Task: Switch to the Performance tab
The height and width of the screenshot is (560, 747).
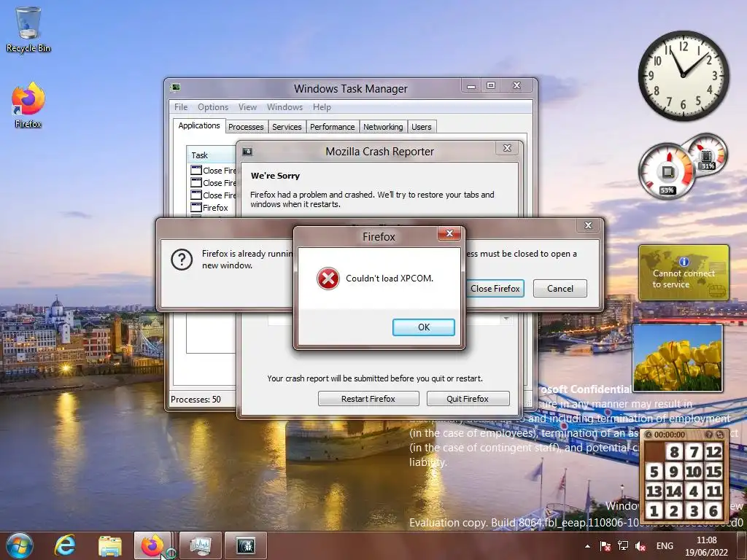Action: pyautogui.click(x=332, y=127)
